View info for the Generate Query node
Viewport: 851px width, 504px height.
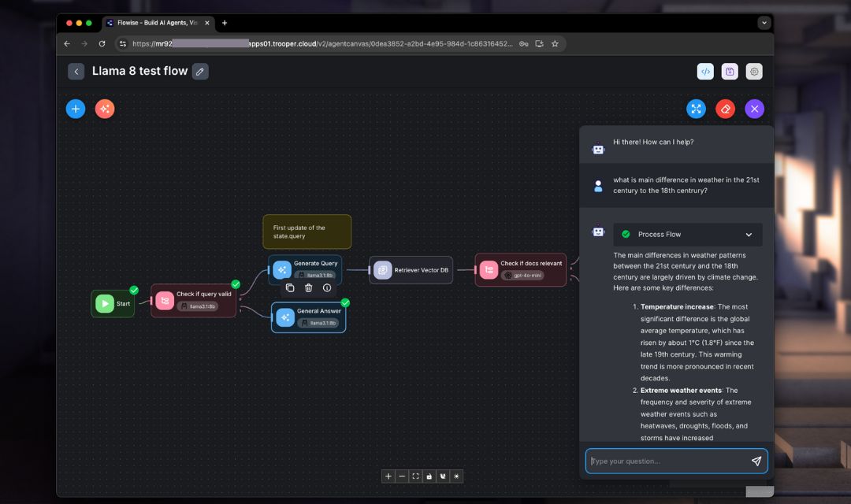point(327,288)
